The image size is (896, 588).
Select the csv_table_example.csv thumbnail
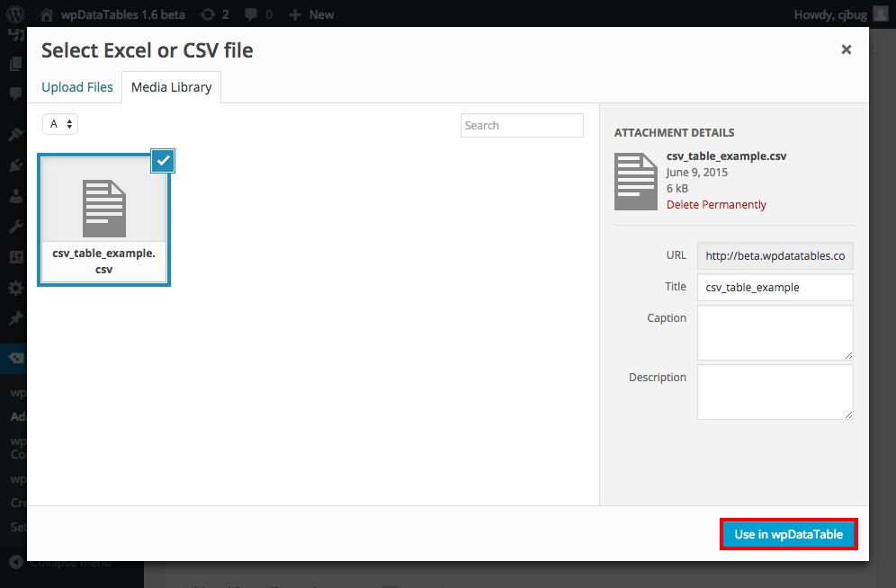pos(104,219)
